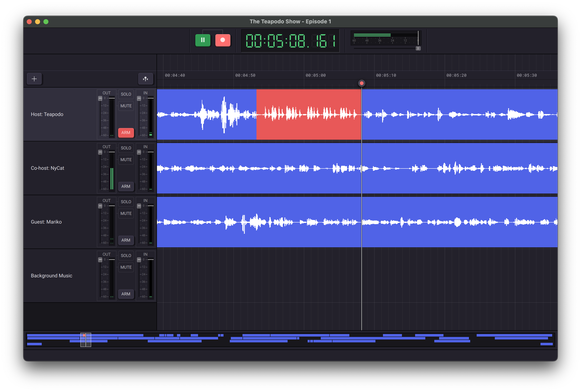Select the Guest: Mariko track name
The width and height of the screenshot is (581, 392).
46,222
